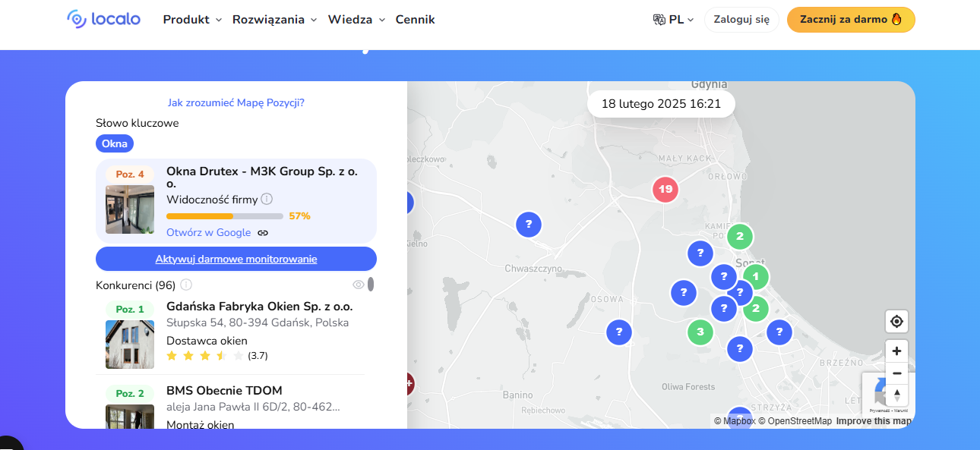Viewport: 980px width, 450px height.
Task: Open the Localo logo home link
Action: pyautogui.click(x=103, y=19)
